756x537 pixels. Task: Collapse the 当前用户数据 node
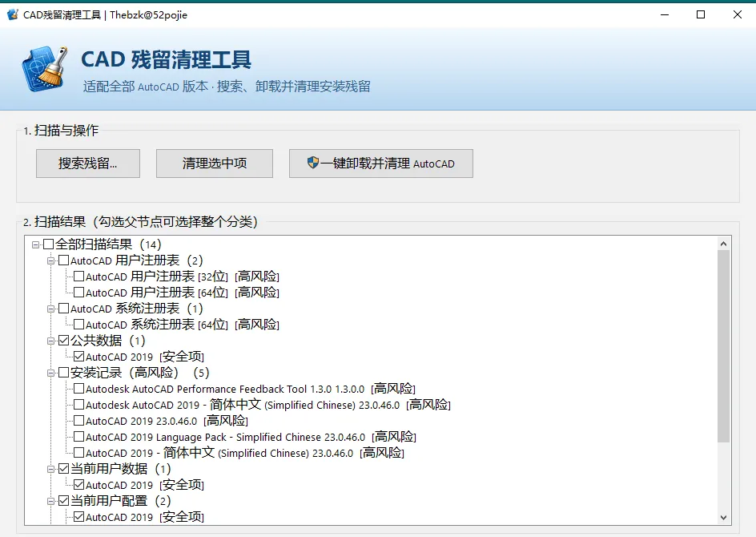(50, 469)
